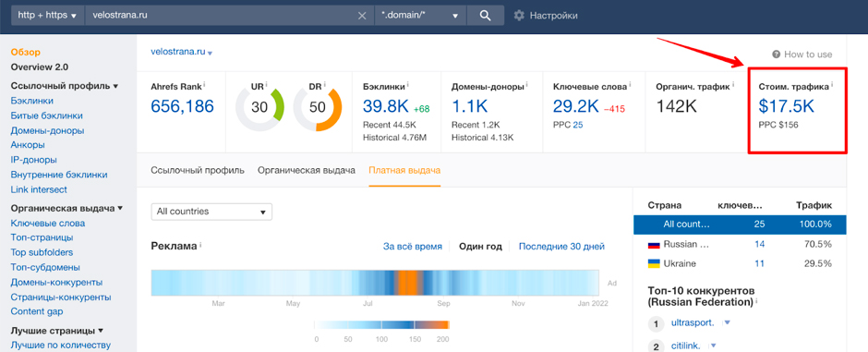Open Внутренние бэклинки sidebar link
868x352 pixels.
click(x=59, y=175)
